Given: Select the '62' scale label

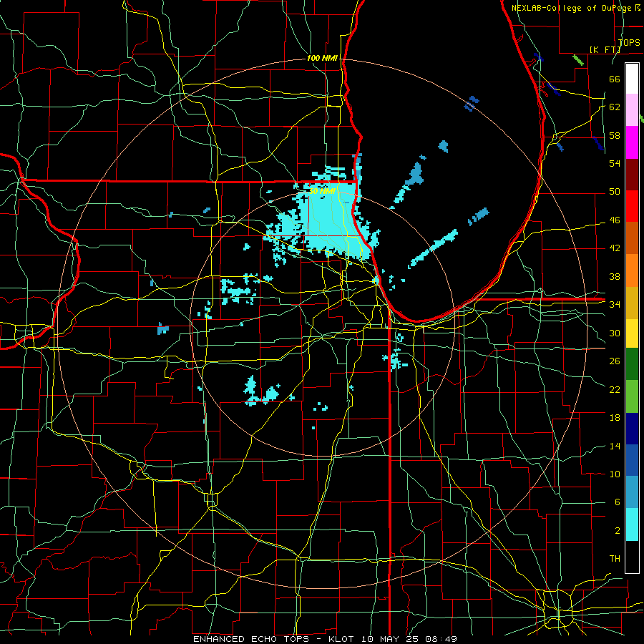Looking at the screenshot, I should tap(615, 107).
